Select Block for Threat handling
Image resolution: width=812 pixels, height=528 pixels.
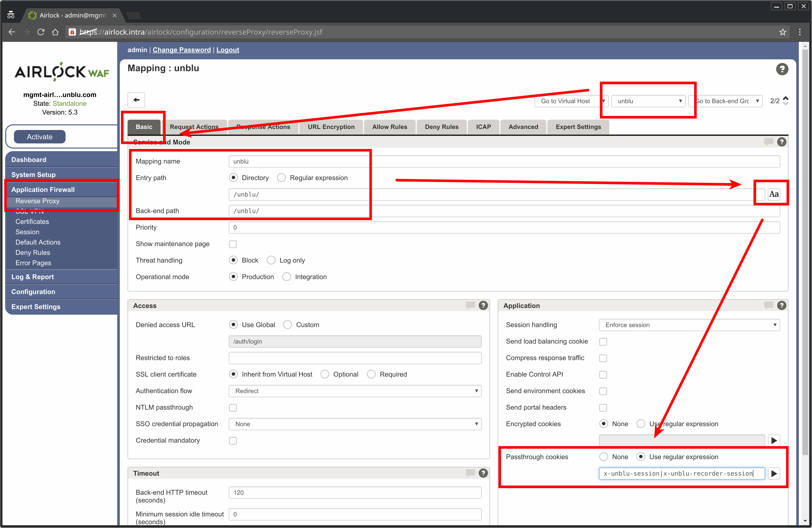tap(234, 260)
